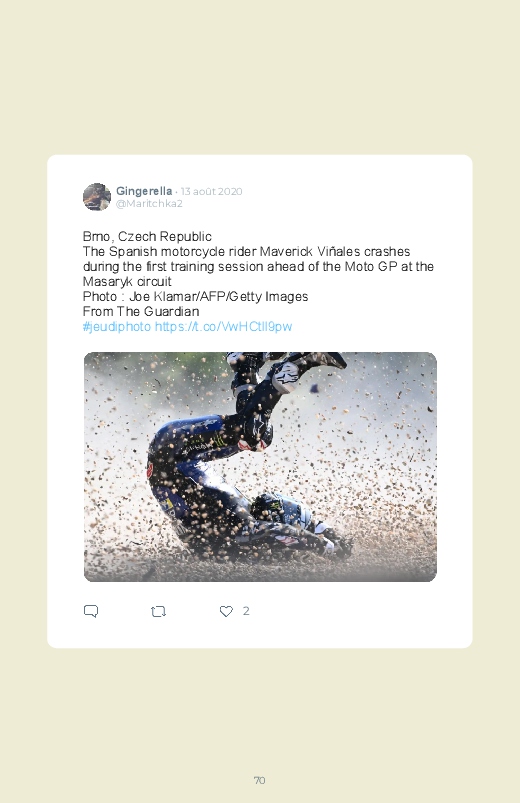Like the tweet with the heart icon
520x803 pixels.
click(x=226, y=611)
